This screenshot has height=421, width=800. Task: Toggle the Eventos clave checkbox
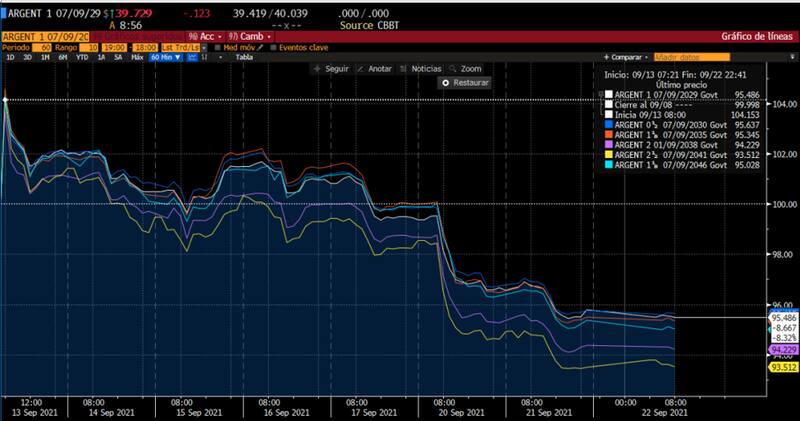272,47
